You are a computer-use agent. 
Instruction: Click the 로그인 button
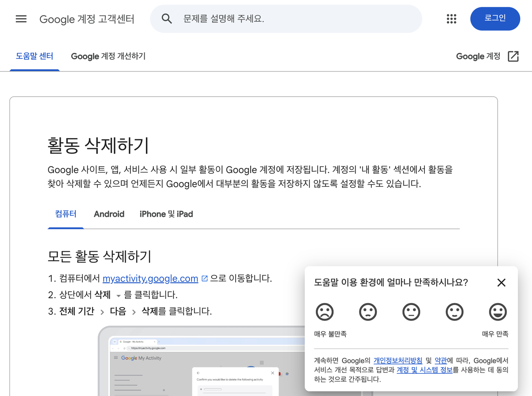pos(495,19)
